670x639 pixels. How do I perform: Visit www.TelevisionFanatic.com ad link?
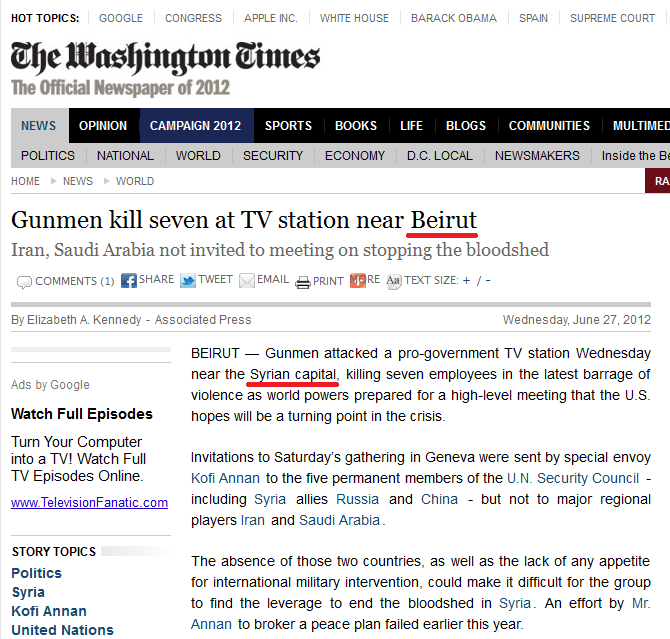pyautogui.click(x=90, y=503)
